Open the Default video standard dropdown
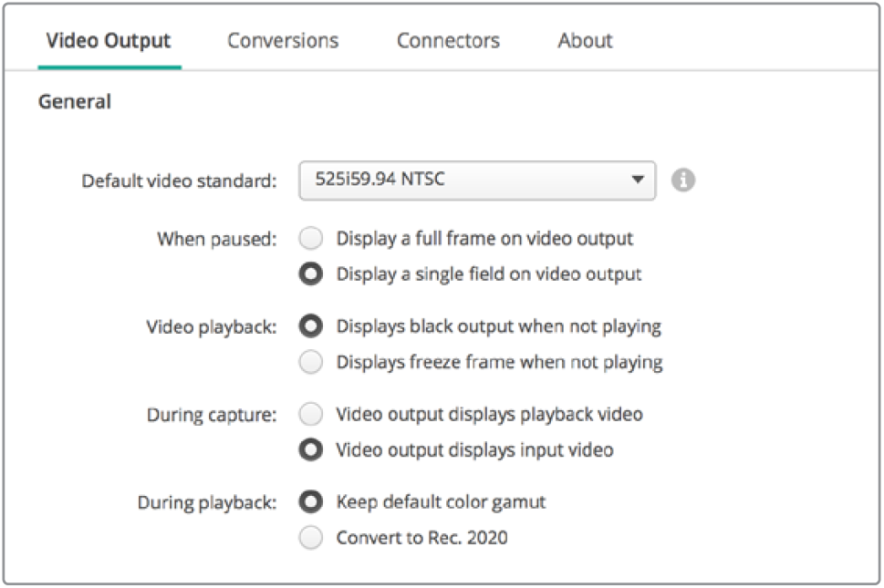Viewport: 884px width, 588px height. tap(476, 181)
